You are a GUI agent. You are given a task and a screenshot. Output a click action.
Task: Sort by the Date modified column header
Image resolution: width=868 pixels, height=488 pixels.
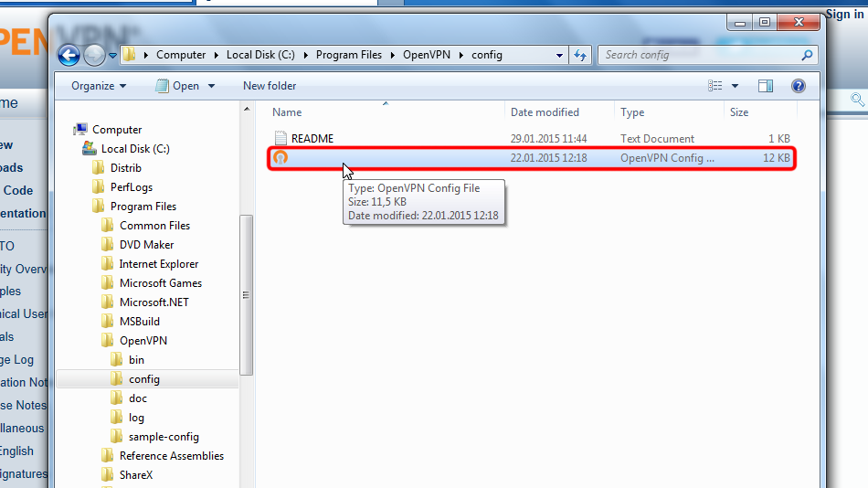pyautogui.click(x=545, y=112)
